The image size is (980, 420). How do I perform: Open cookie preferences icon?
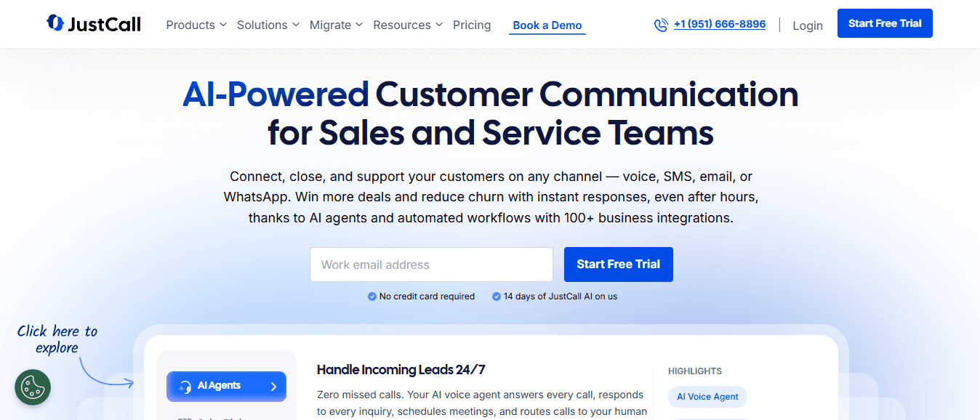point(33,387)
